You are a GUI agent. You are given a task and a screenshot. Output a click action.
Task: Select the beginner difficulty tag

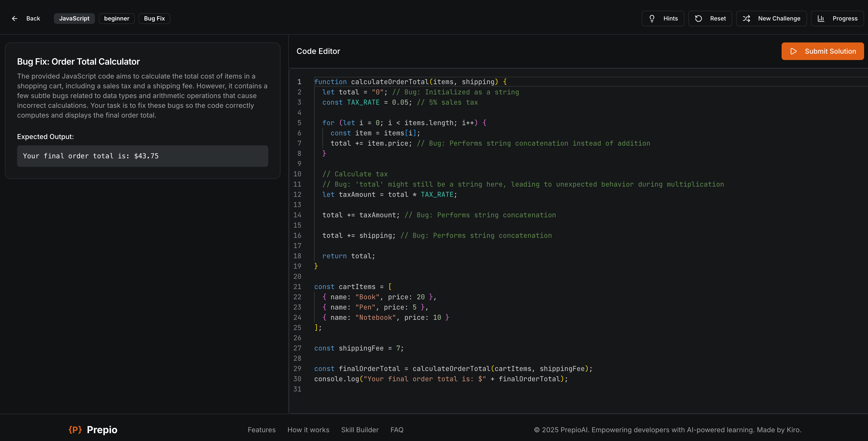pos(117,19)
